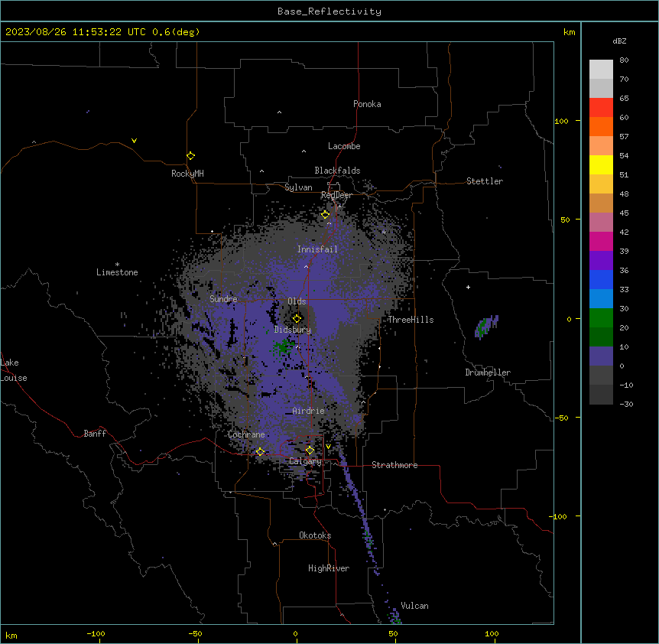Click the white plus marker north of Drumheller
The width and height of the screenshot is (659, 644).
click(468, 287)
